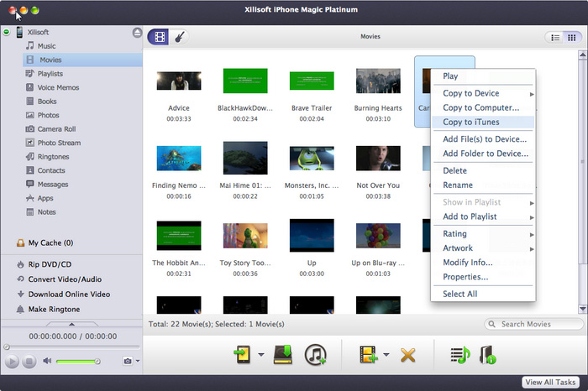Switch to list view mode
588x391 pixels.
click(554, 37)
